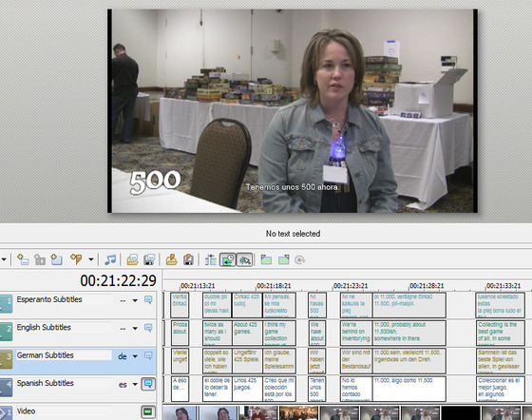Click the English Subtitles track name field

pos(64,327)
